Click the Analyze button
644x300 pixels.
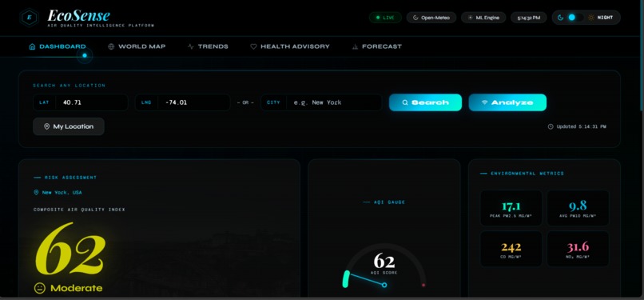point(507,102)
